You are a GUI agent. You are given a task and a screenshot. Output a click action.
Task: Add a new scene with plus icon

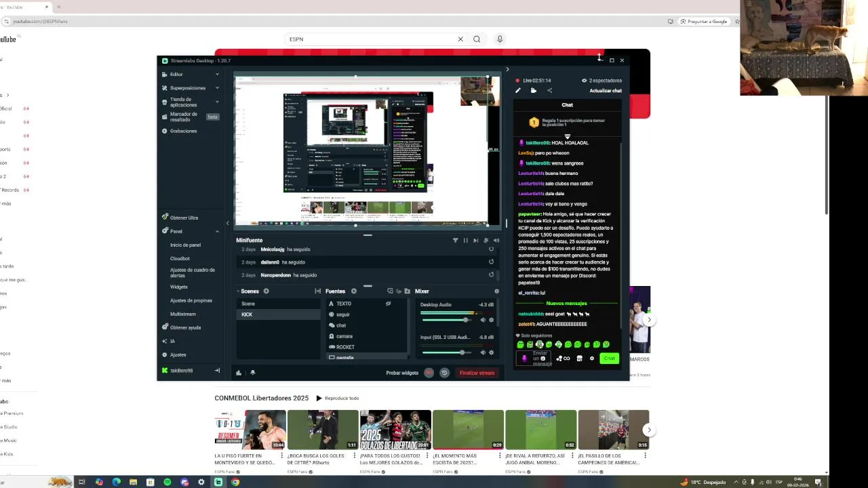(266, 291)
